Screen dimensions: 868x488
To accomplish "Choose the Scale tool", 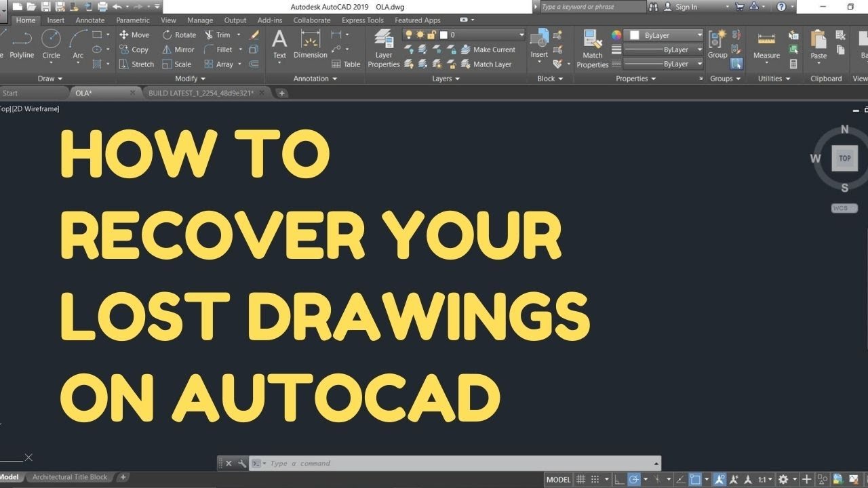I will pyautogui.click(x=176, y=64).
